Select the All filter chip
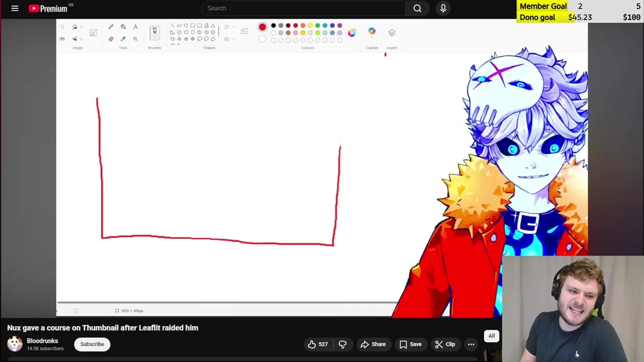The width and height of the screenshot is (644, 362). (x=492, y=336)
